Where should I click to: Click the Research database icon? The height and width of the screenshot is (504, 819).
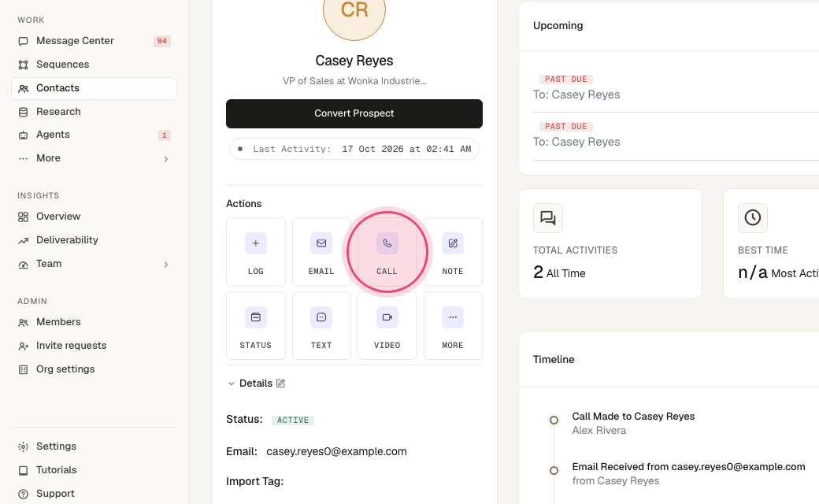23,113
